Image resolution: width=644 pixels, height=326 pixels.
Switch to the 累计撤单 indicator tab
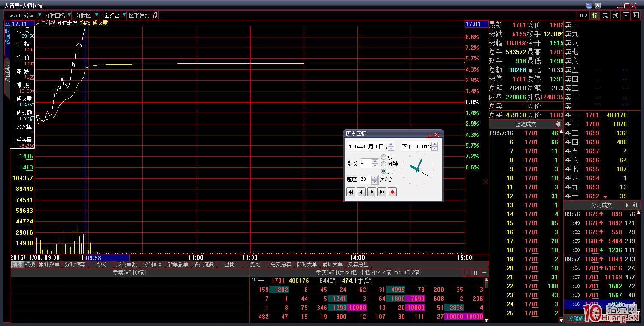pos(49,265)
